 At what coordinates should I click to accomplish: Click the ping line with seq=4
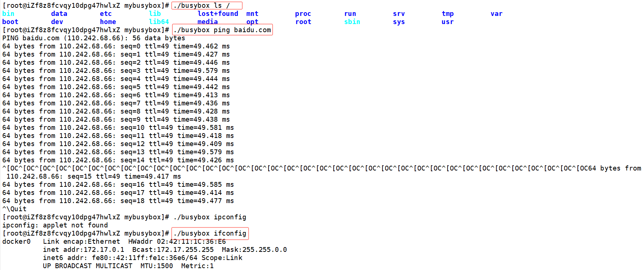[116, 79]
